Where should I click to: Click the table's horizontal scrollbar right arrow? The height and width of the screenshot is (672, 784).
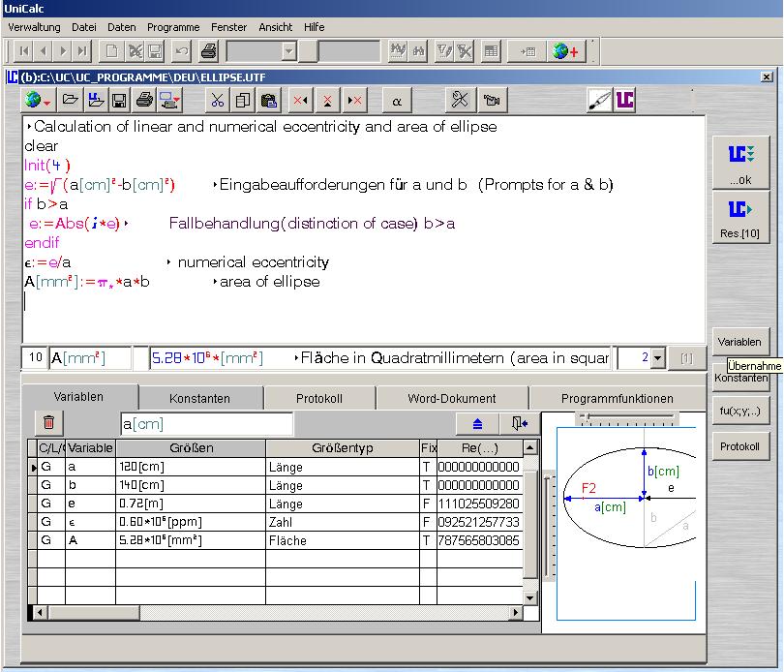[x=516, y=612]
